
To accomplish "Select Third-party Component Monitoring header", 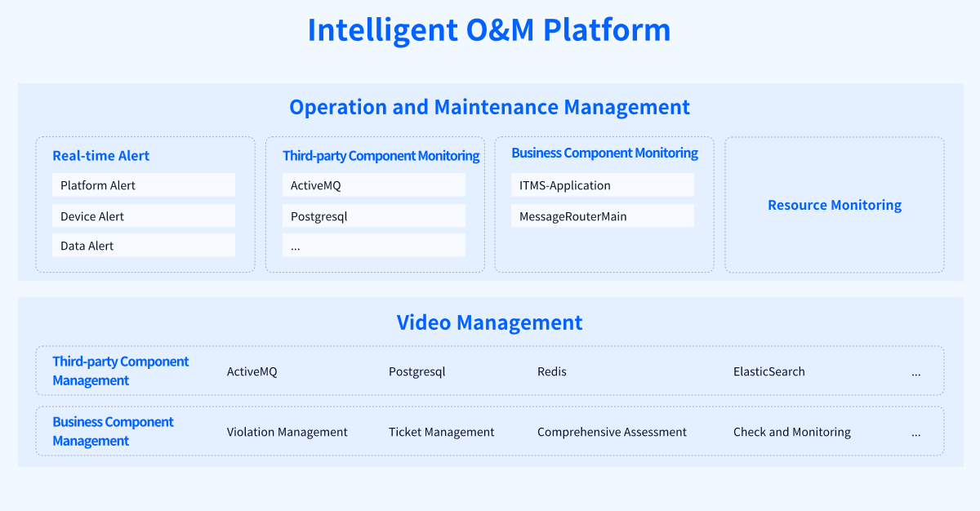I will [381, 155].
